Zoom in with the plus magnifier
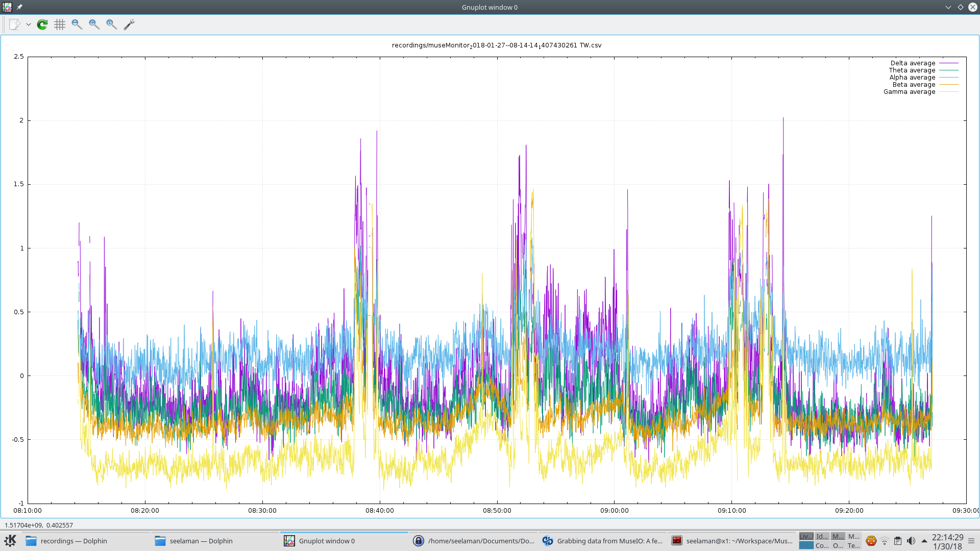Screen dimensions: 980x551 (94, 24)
